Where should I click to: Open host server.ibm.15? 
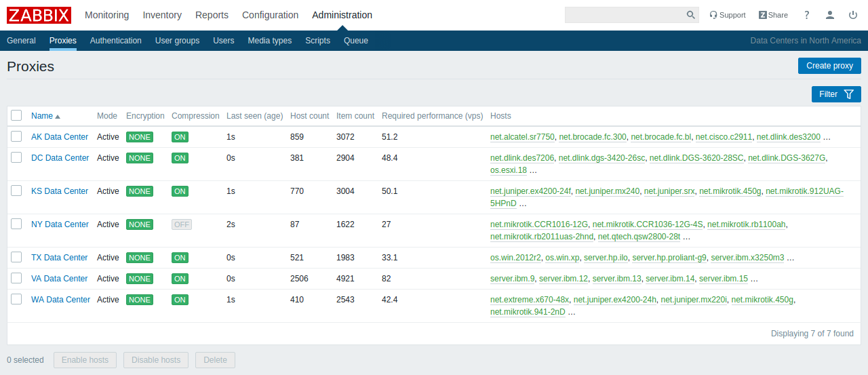pos(724,279)
